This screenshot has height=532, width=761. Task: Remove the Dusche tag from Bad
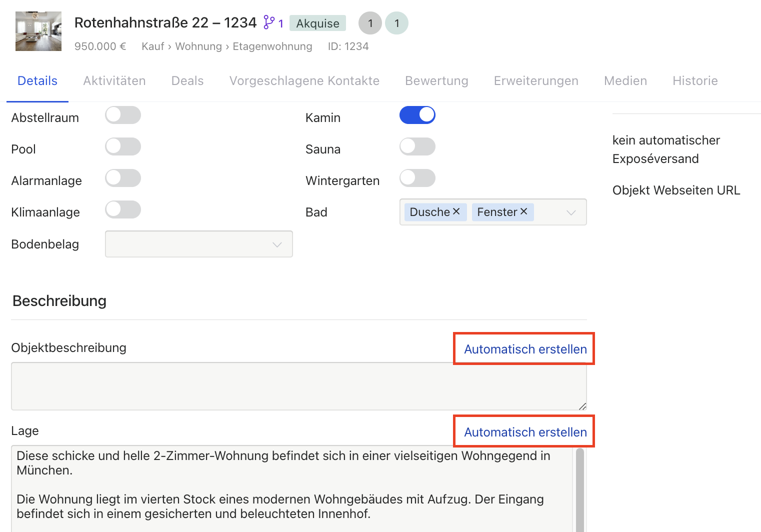coord(456,211)
